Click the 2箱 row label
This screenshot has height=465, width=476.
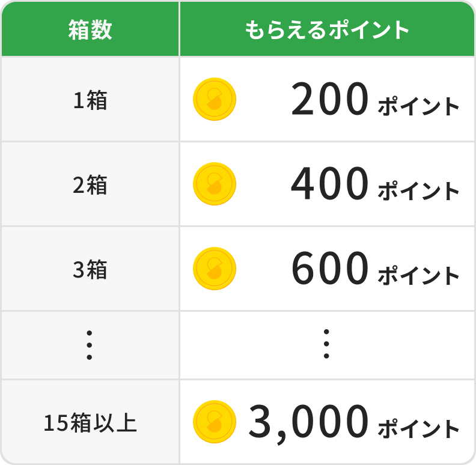[90, 184]
